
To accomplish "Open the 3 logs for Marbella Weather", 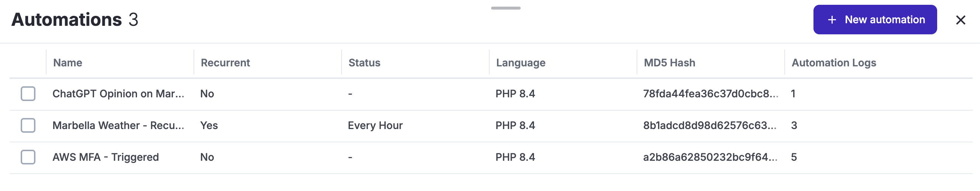I will coord(794,125).
